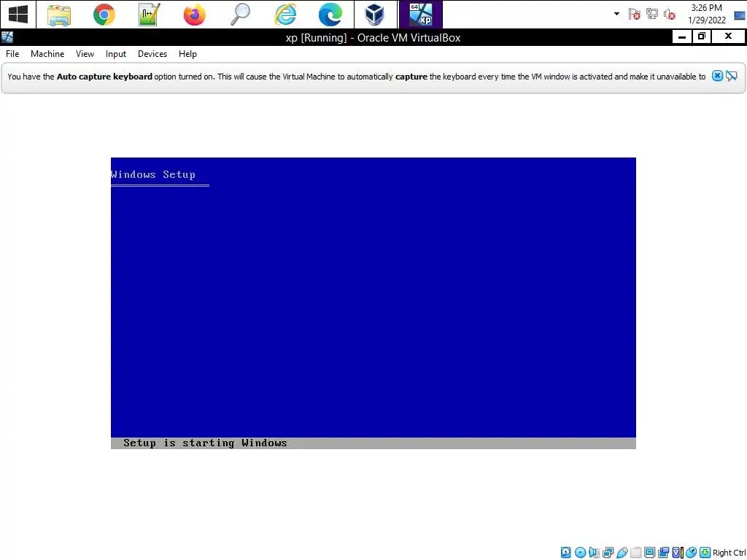Click the blue desktop icon by clock
The height and width of the screenshot is (560, 747).
click(x=740, y=16)
